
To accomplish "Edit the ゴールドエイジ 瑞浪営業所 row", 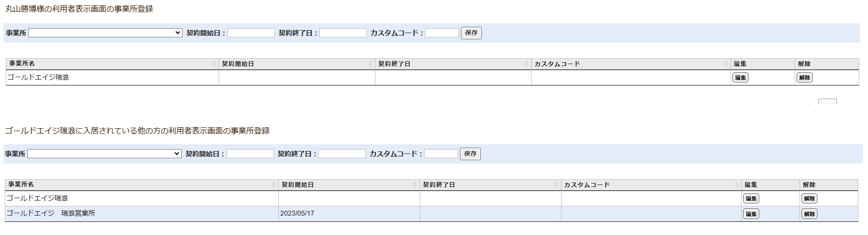I will click(x=751, y=214).
